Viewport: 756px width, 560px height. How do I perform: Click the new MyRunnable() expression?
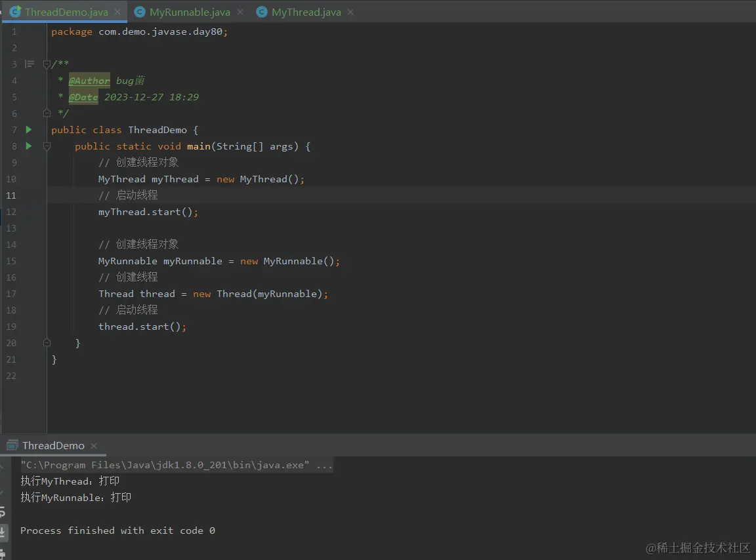coord(290,261)
